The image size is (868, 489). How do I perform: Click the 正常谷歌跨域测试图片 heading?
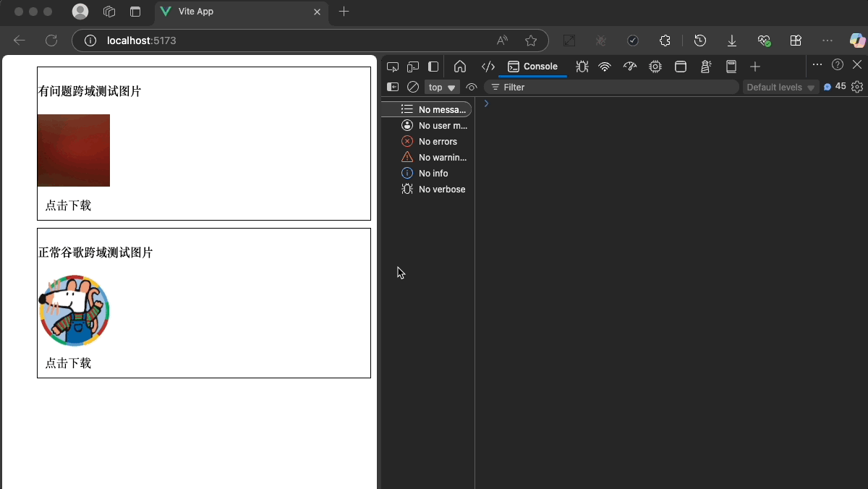tap(95, 252)
